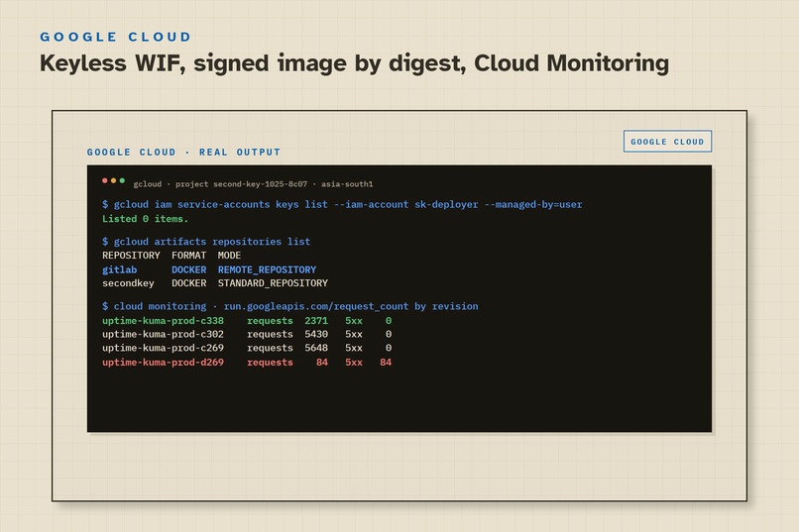
Task: Click failing revision uptime-kuma-prod-d269
Action: (163, 363)
